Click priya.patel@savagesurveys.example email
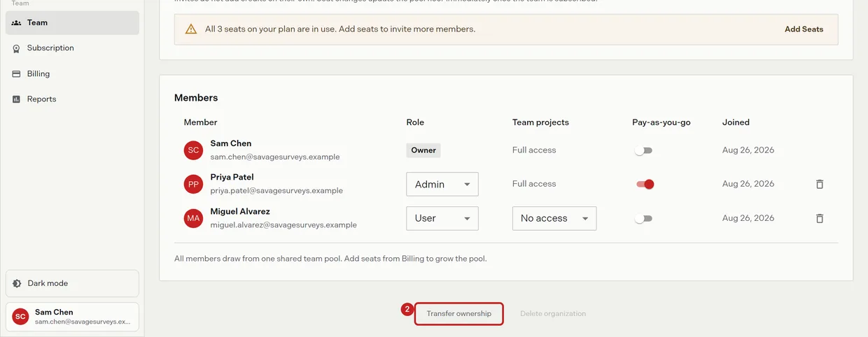Viewport: 868px width, 337px height. point(276,190)
